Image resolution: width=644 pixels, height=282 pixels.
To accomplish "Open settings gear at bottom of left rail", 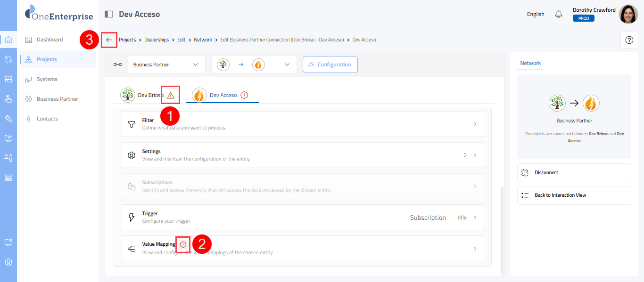I will click(8, 262).
